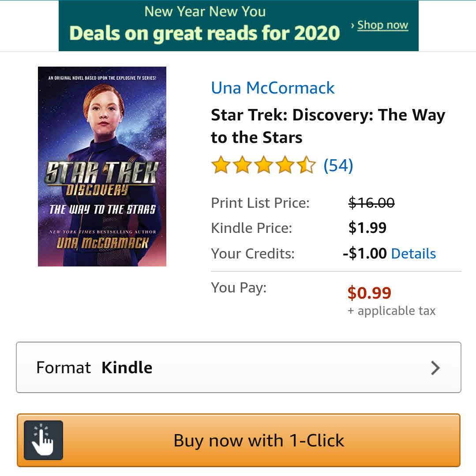
Task: View the 54 customer reviews
Action: pos(338,165)
